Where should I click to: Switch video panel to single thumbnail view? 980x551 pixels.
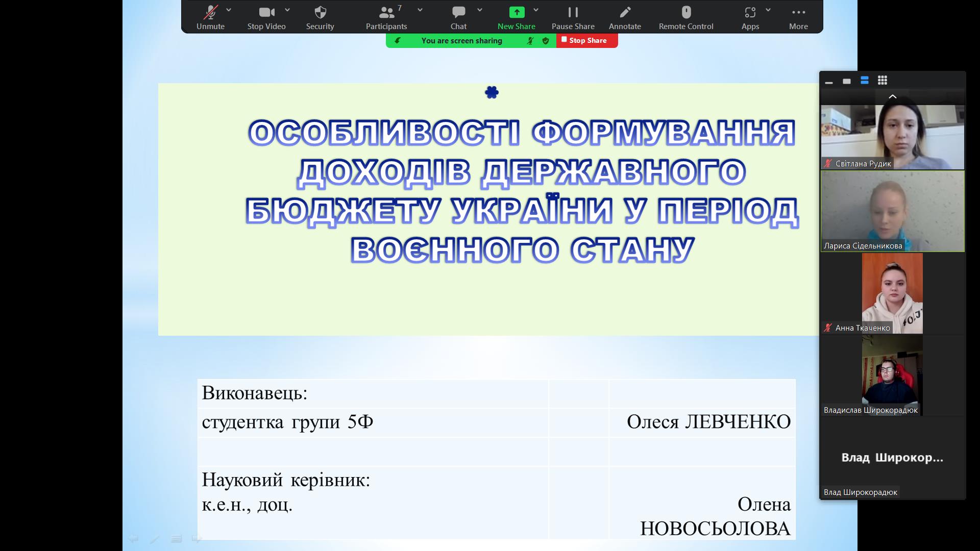(x=847, y=81)
